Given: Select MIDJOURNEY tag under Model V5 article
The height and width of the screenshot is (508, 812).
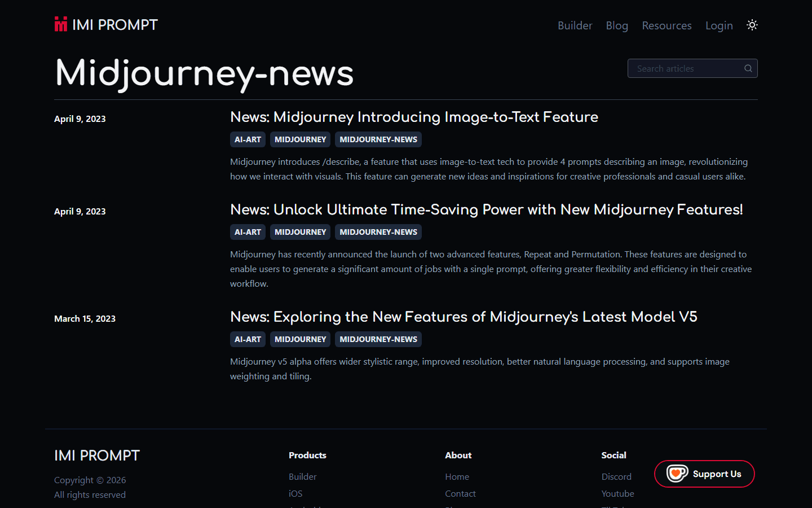Looking at the screenshot, I should click(300, 339).
